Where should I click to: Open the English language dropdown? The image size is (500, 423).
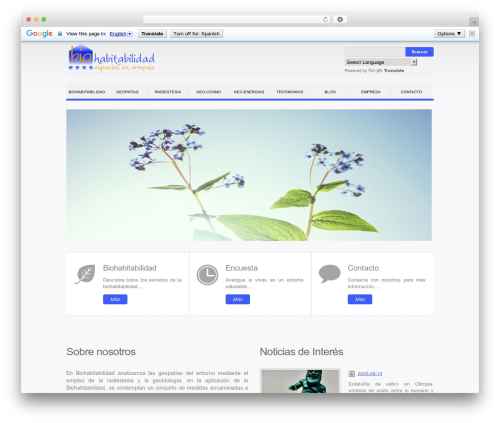click(x=121, y=34)
